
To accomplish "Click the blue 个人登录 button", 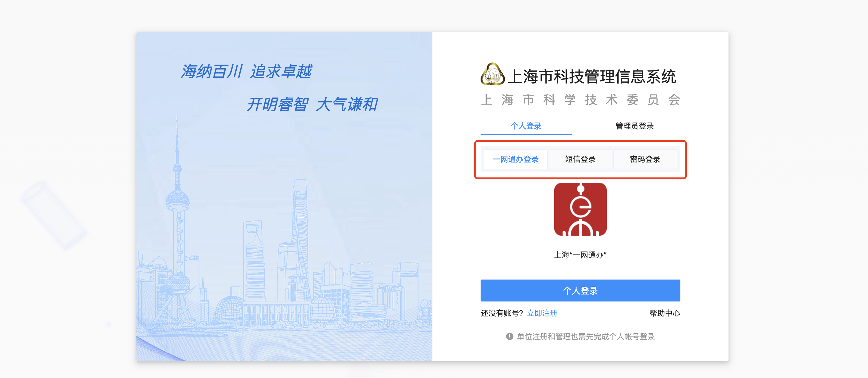I will (x=580, y=290).
